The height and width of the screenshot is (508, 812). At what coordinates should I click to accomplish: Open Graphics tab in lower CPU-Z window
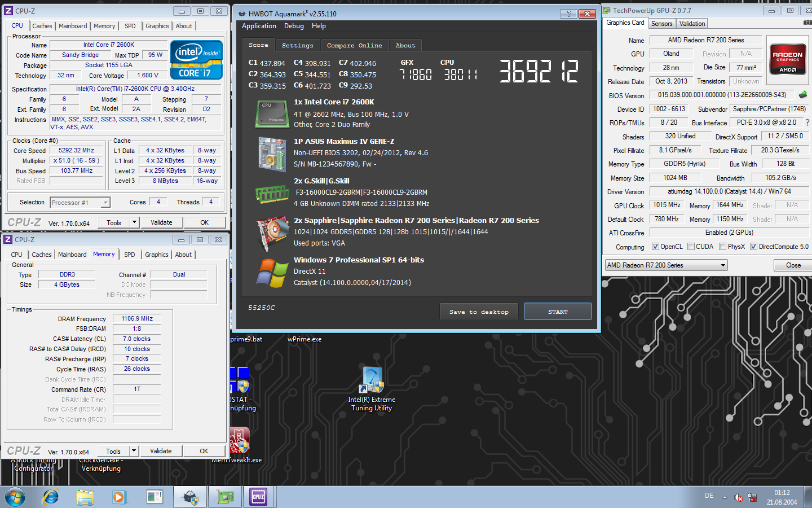click(157, 255)
